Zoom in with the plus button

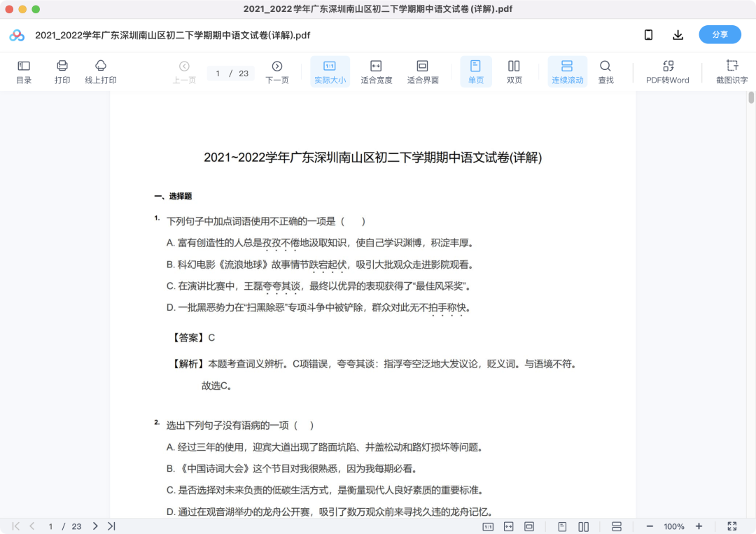[699, 526]
